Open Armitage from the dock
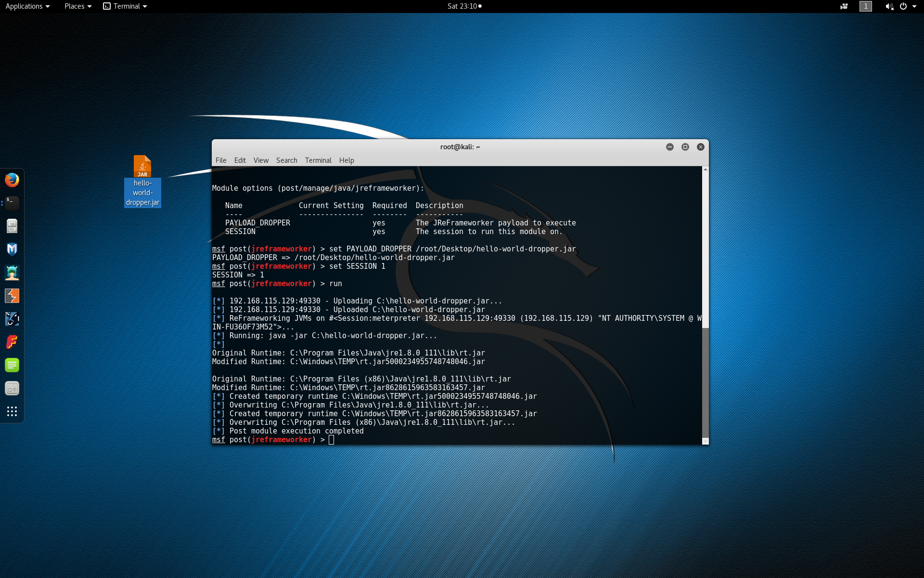 12,272
